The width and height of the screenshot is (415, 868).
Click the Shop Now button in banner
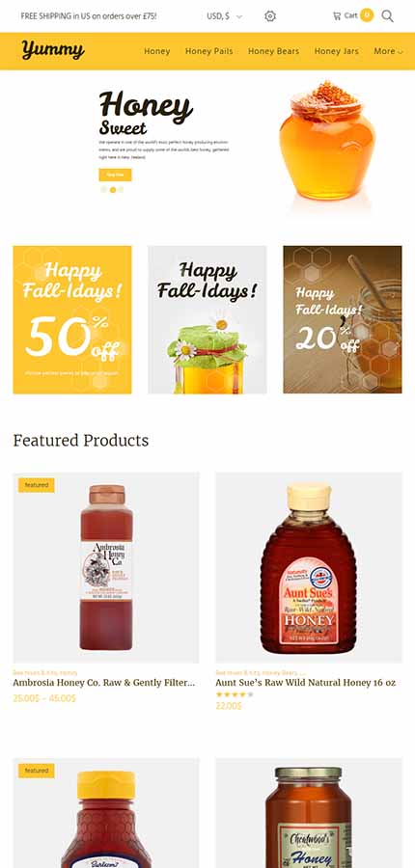pos(115,175)
